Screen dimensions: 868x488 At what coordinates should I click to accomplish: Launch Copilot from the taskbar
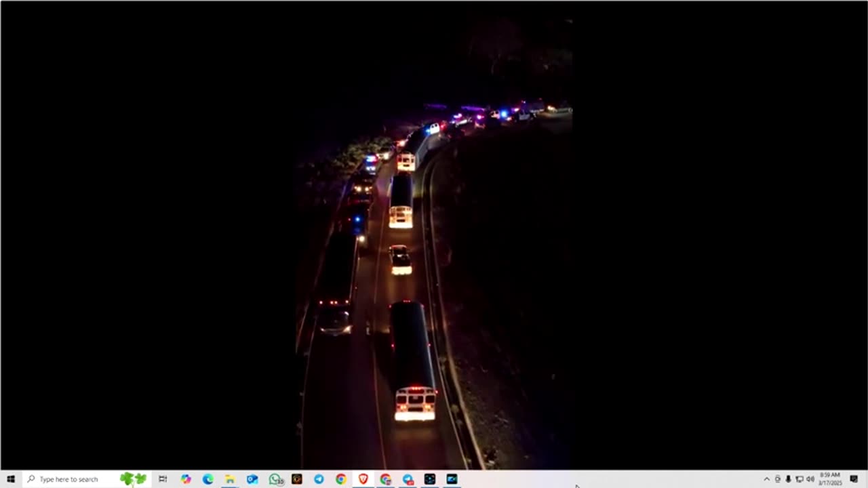(186, 479)
